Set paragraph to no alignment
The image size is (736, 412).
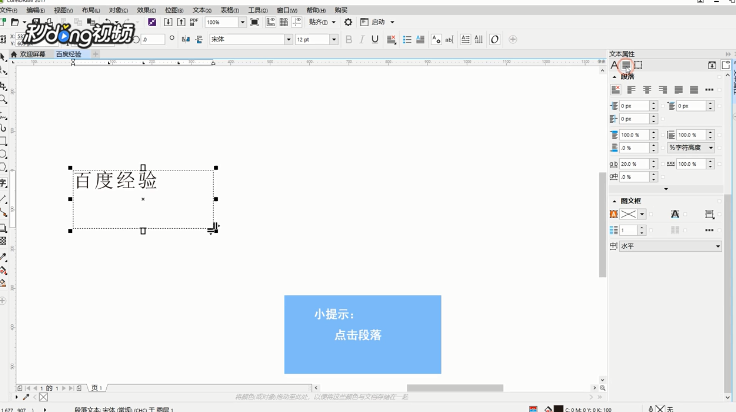point(615,90)
